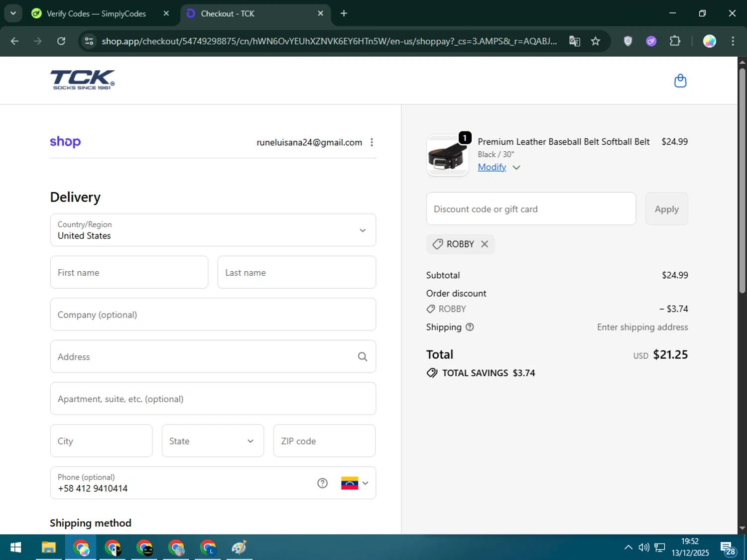Open phone country flag selector

pyautogui.click(x=355, y=483)
